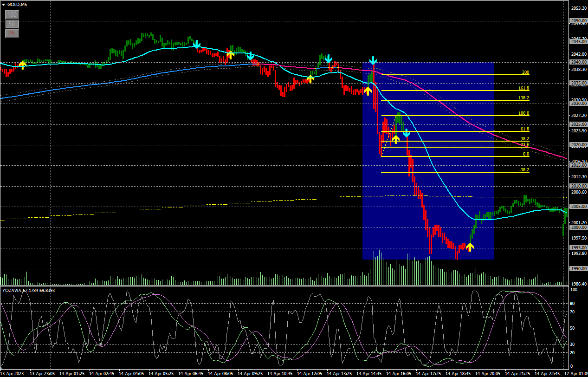Screen dimensions: 588x377
Task: Click the Fibonacci 100.0 level label
Action: point(524,113)
